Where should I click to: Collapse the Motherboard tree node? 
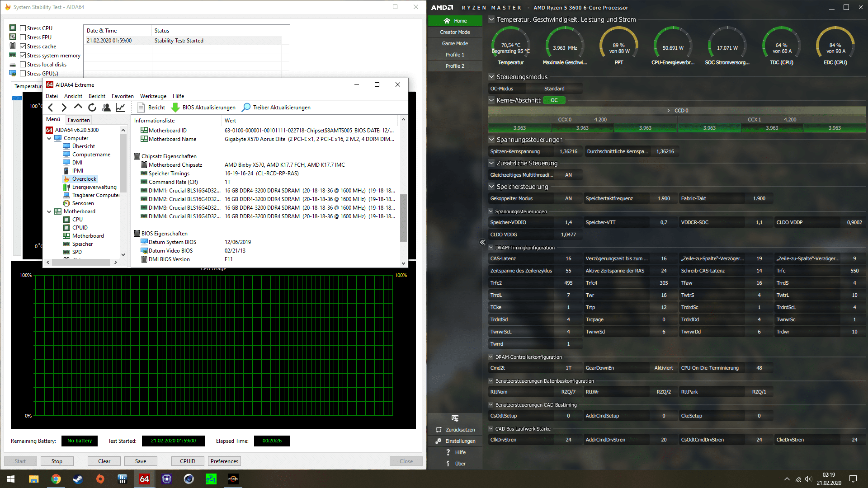49,211
